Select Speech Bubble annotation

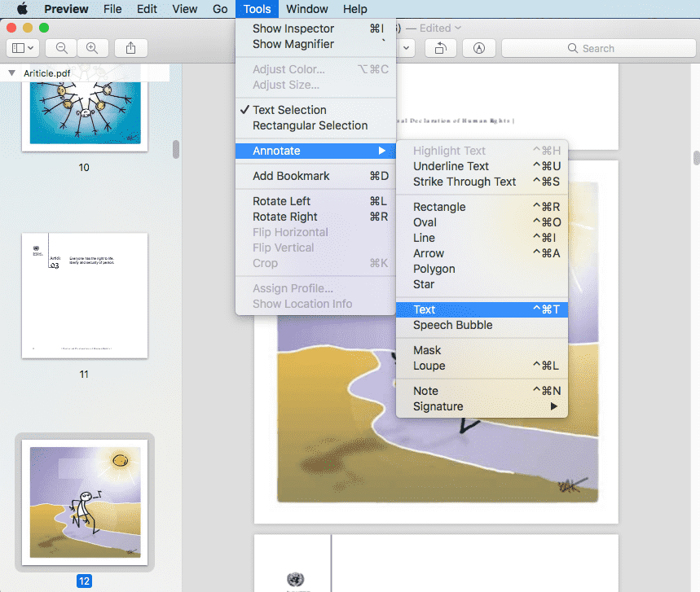452,325
